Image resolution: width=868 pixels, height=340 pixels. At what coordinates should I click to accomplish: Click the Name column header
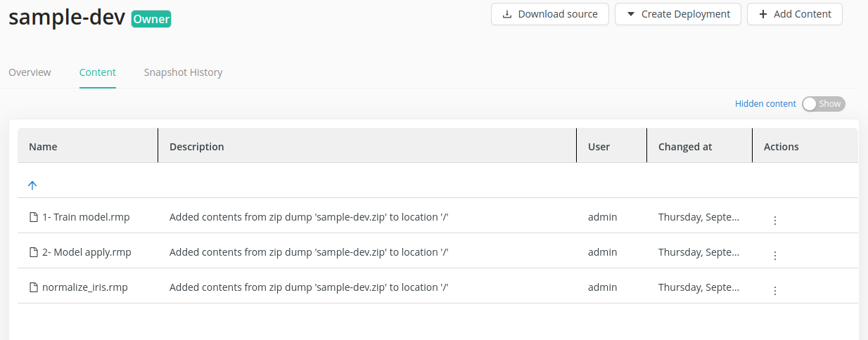43,147
